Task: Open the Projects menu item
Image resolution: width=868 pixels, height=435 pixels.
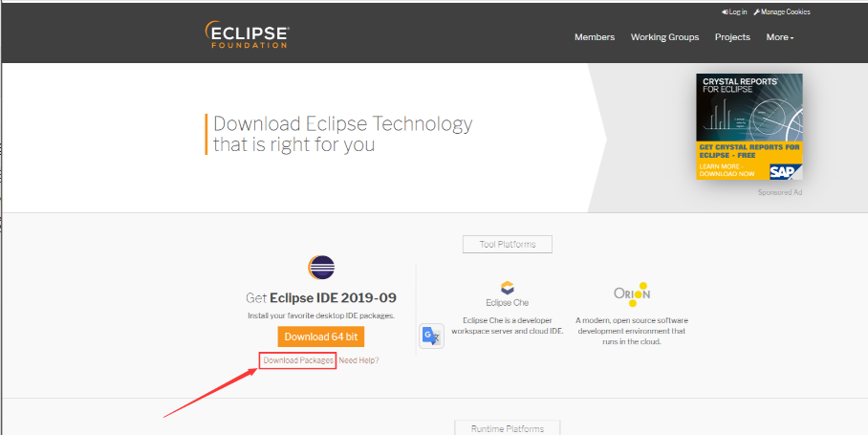Action: point(732,37)
